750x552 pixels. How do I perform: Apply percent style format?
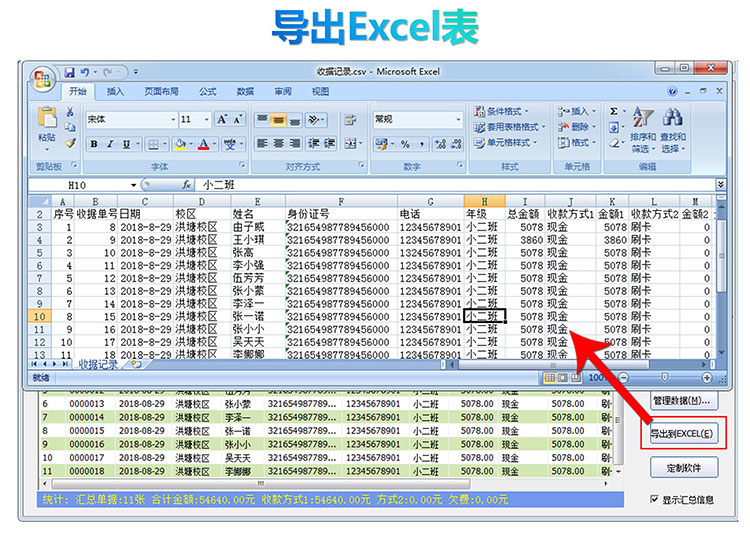click(405, 144)
